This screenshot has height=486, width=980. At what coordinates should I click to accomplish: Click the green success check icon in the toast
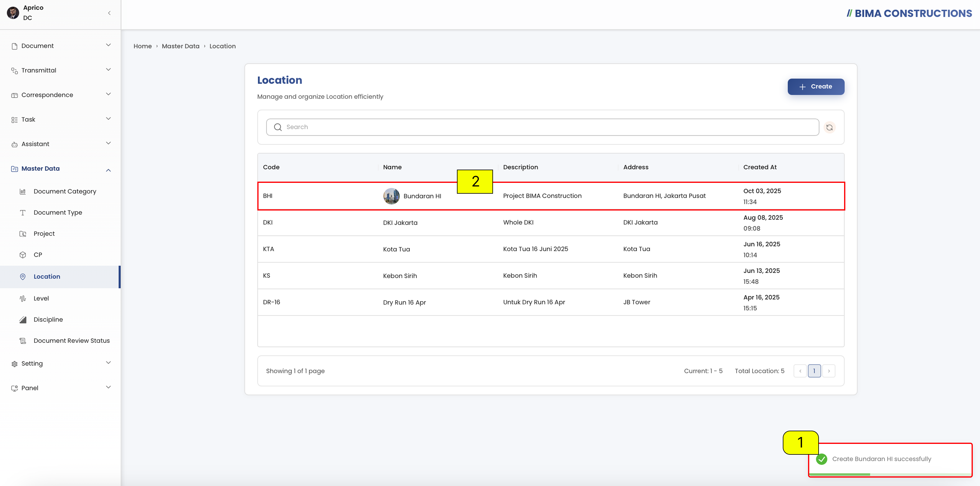click(x=822, y=459)
